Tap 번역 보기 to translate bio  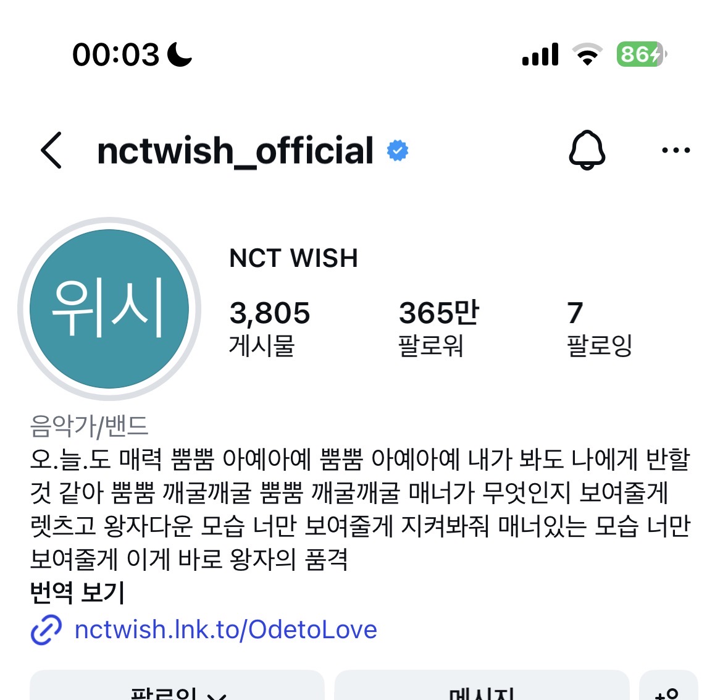pyautogui.click(x=77, y=592)
